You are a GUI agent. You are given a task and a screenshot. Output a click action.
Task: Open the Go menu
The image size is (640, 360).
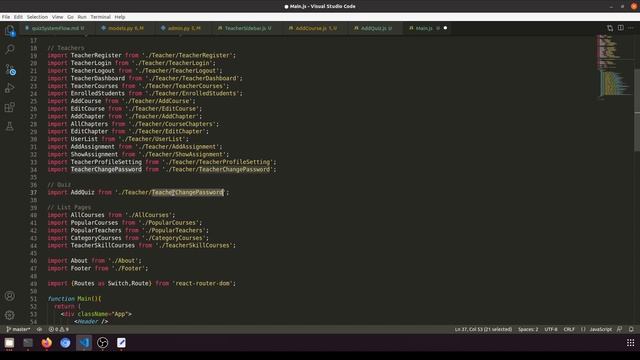[x=70, y=17]
